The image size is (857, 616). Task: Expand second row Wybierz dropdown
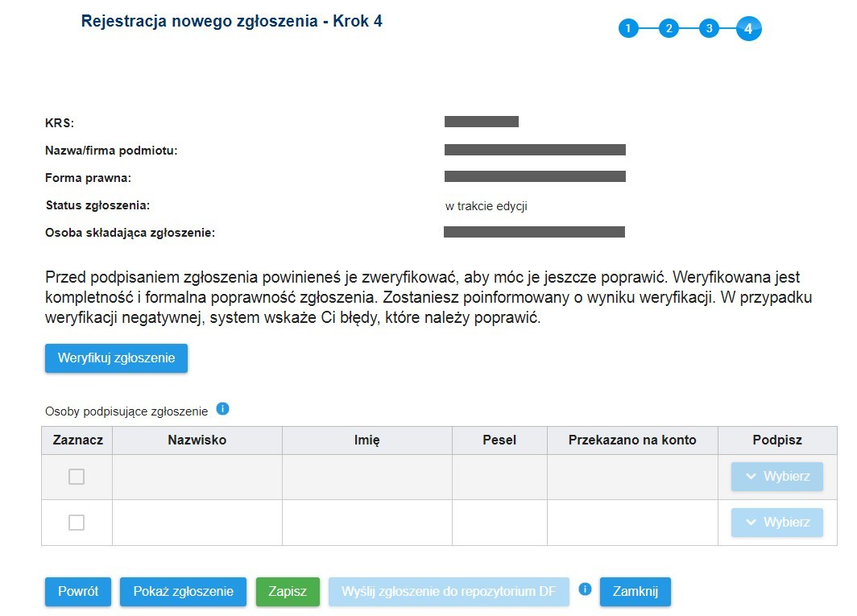coord(776,523)
